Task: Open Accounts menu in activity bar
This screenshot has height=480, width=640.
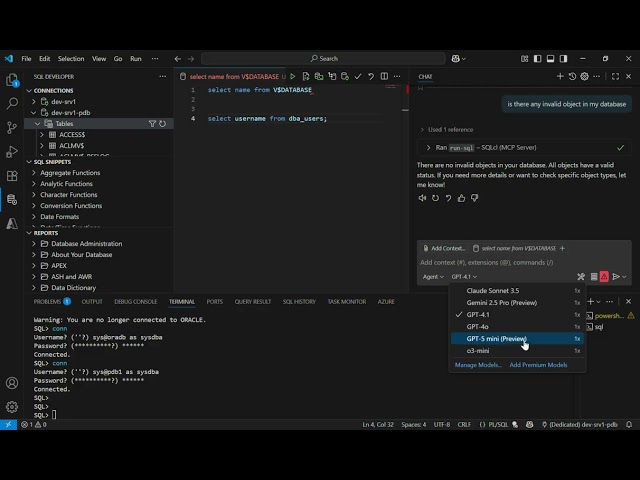Action: point(12,383)
